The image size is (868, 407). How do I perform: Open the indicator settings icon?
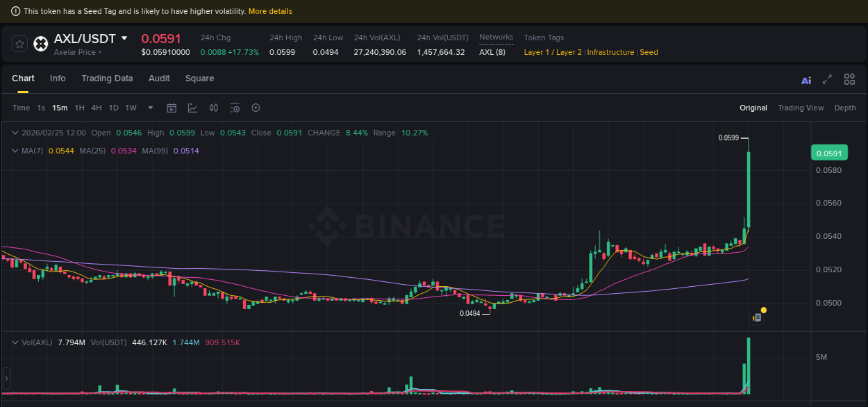tap(234, 108)
